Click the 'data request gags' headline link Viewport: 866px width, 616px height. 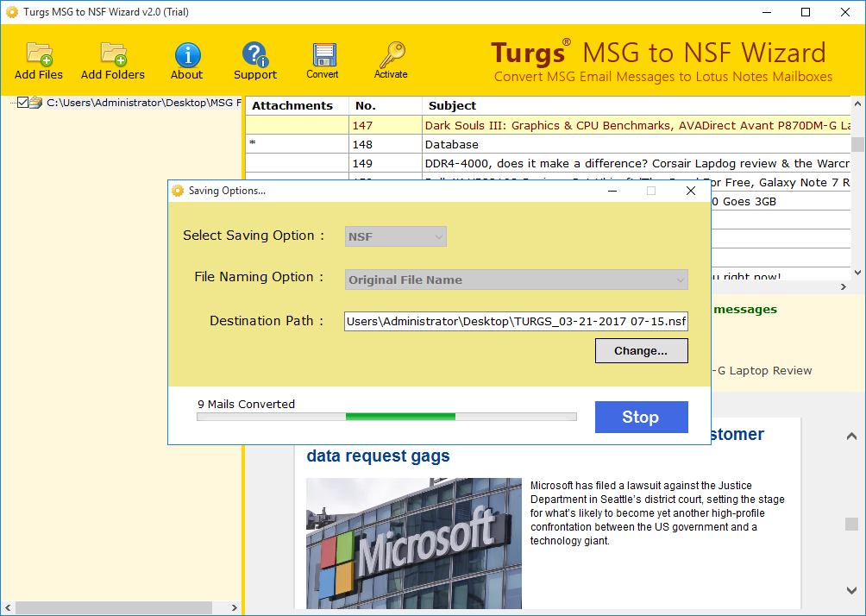[x=379, y=456]
